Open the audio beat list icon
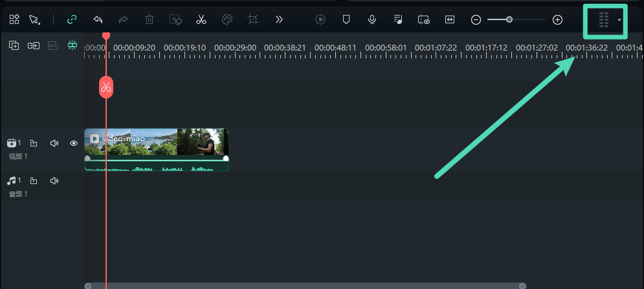The width and height of the screenshot is (644, 289). click(x=398, y=20)
